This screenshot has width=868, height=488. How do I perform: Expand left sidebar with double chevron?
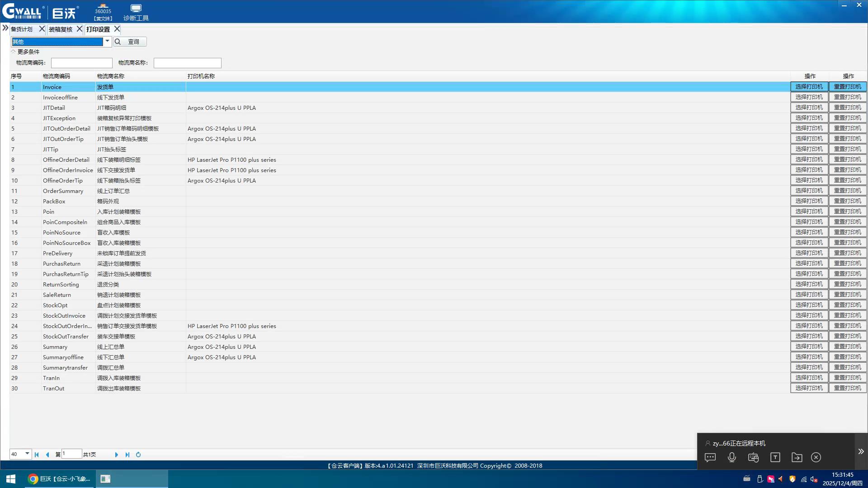point(5,28)
